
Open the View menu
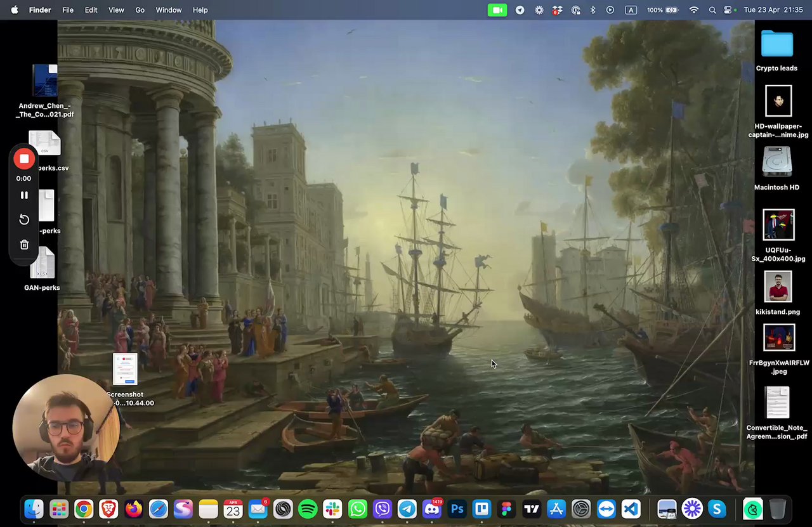click(116, 10)
